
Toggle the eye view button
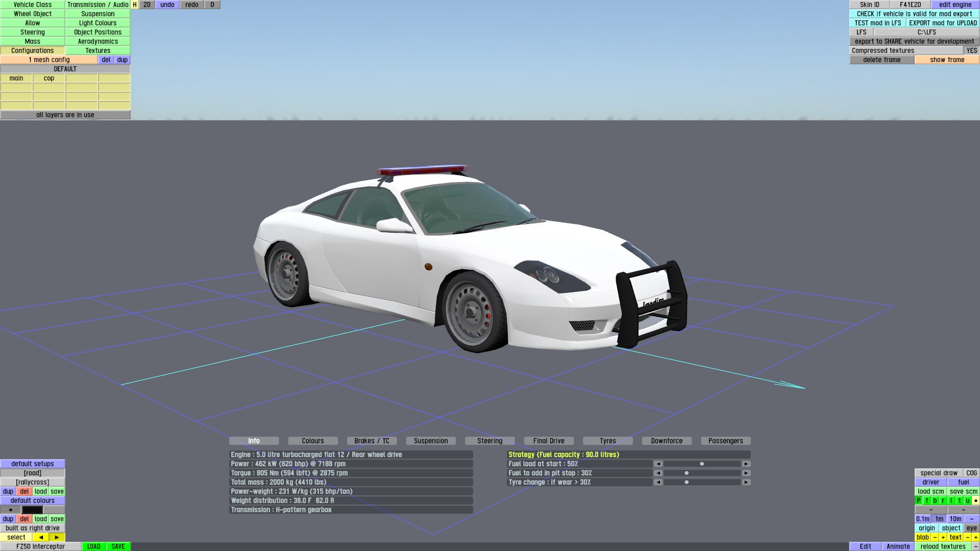(x=971, y=528)
